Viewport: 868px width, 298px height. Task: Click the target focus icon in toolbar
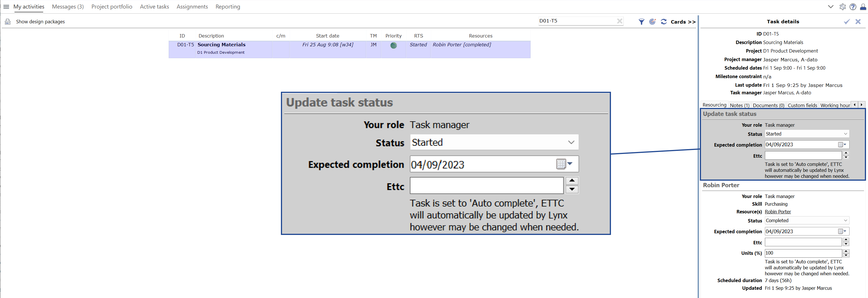click(x=652, y=22)
